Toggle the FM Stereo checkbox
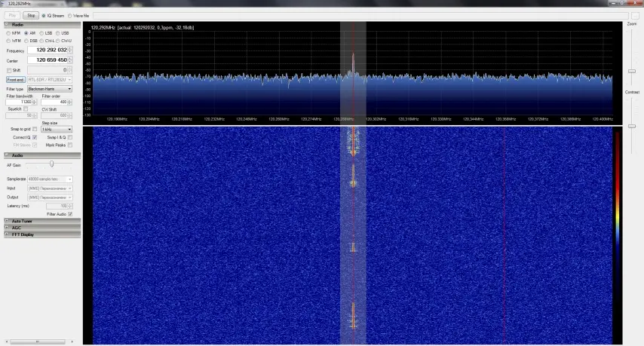Viewport: 644px width, 346px height. pyautogui.click(x=35, y=145)
